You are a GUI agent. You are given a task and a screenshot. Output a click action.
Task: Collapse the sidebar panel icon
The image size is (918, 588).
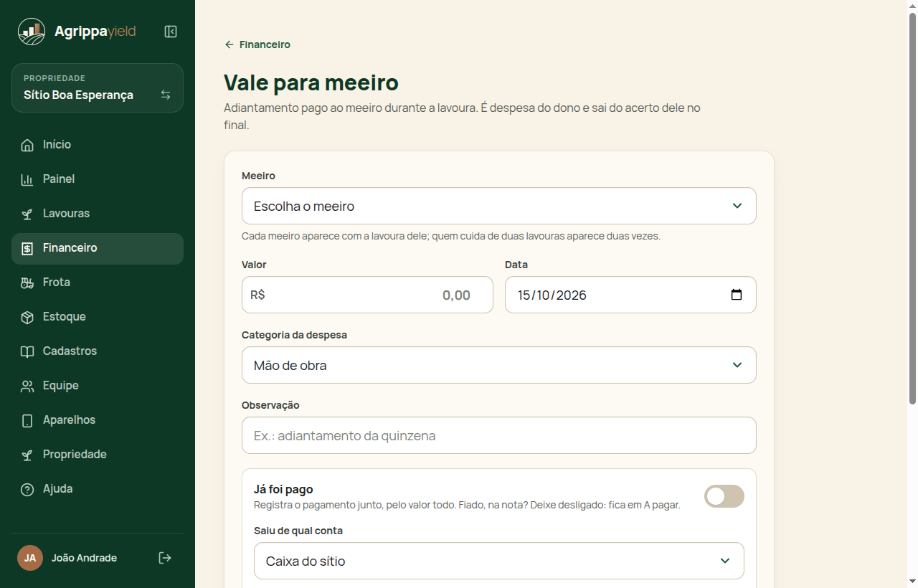tap(171, 32)
